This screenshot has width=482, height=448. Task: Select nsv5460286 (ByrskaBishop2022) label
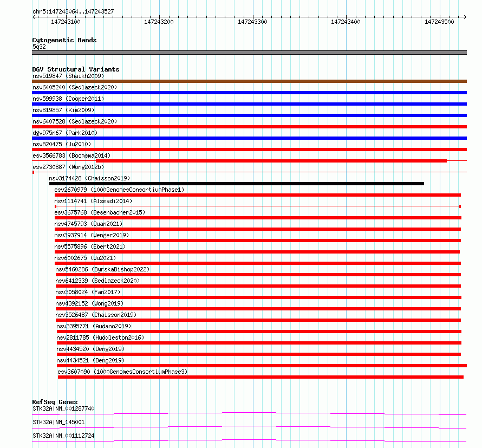[x=102, y=269]
